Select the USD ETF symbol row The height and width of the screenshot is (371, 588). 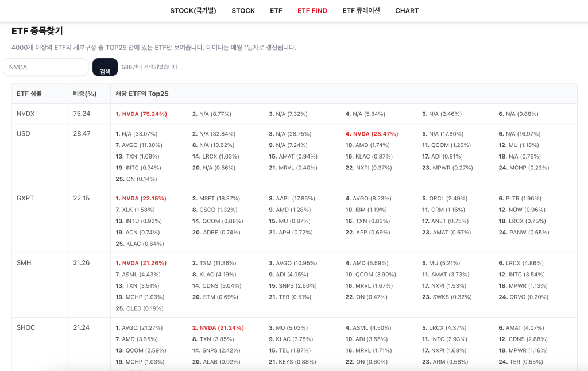(x=24, y=134)
